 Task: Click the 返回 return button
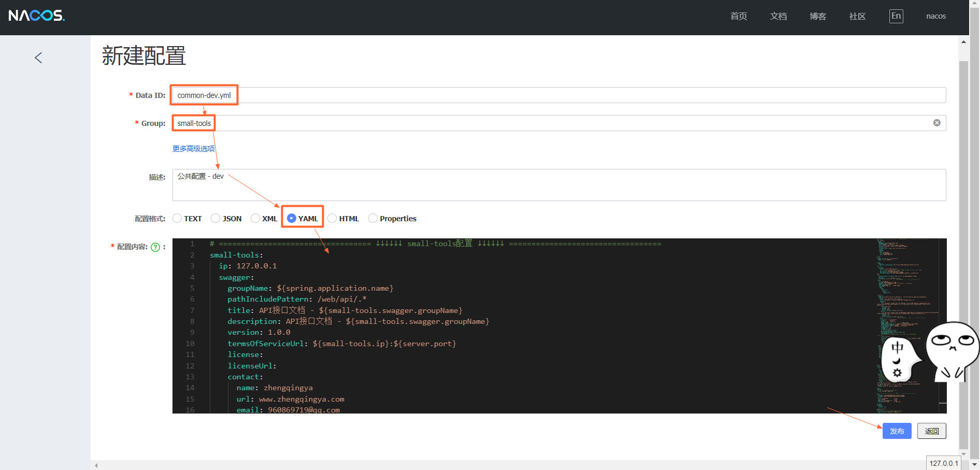click(x=932, y=431)
